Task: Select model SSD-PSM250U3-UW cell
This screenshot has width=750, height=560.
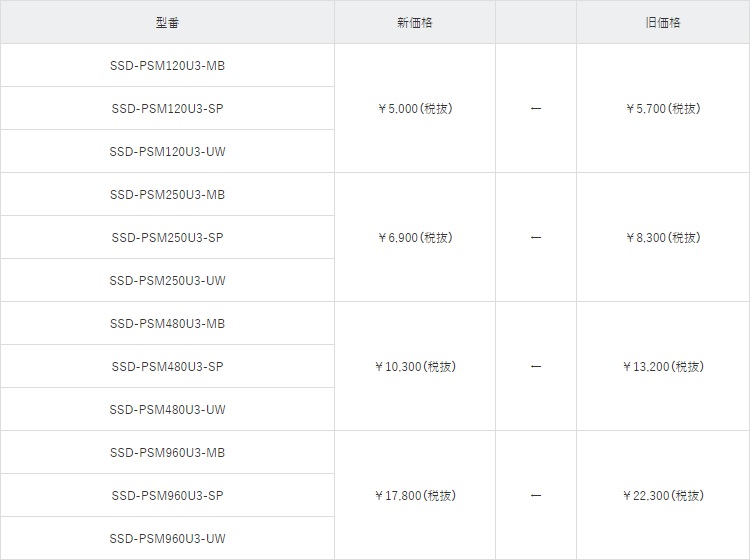Action: pos(167,280)
